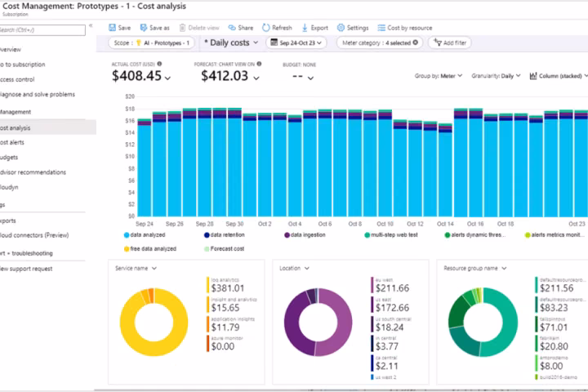Click the Add filter funnel icon
The height and width of the screenshot is (392, 588).
437,42
